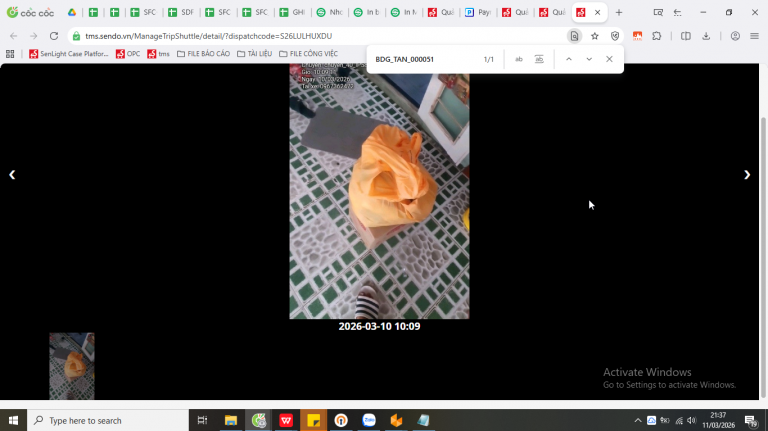Open Task View on the taskbar

(x=202, y=420)
